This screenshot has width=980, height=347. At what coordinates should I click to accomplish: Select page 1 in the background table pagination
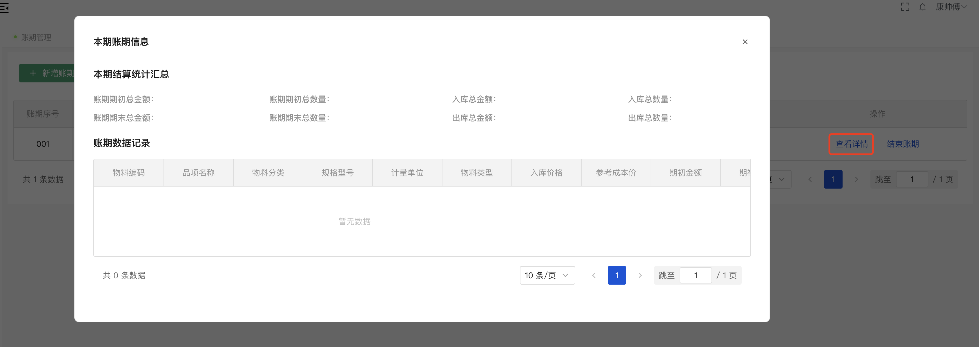point(833,179)
